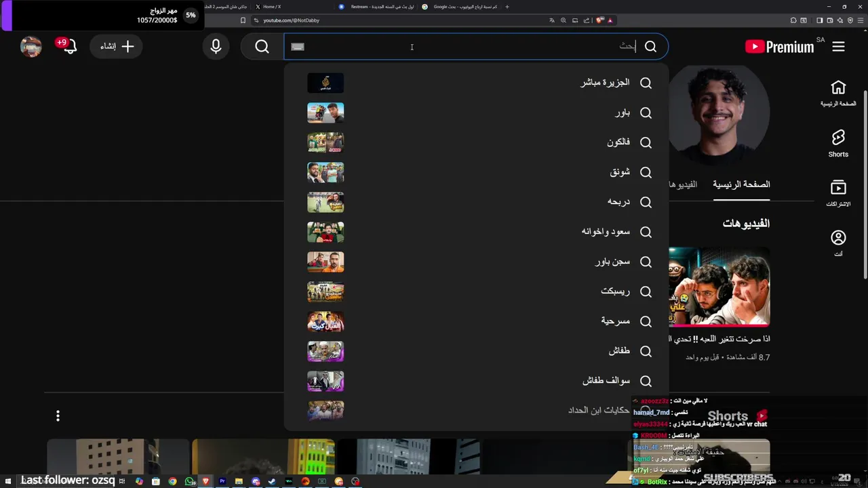Bookmark this page with the bookmark icon
Image resolution: width=868 pixels, height=488 pixels.
coord(243,20)
